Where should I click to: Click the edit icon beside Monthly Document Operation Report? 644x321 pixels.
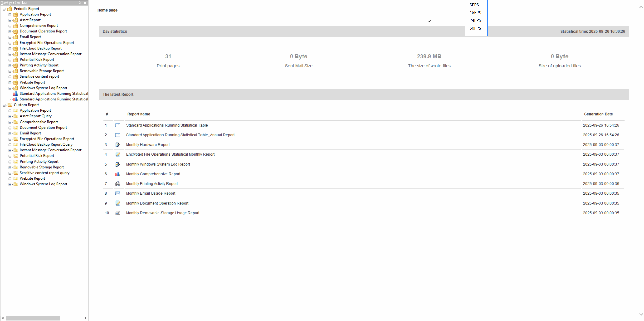click(x=118, y=203)
